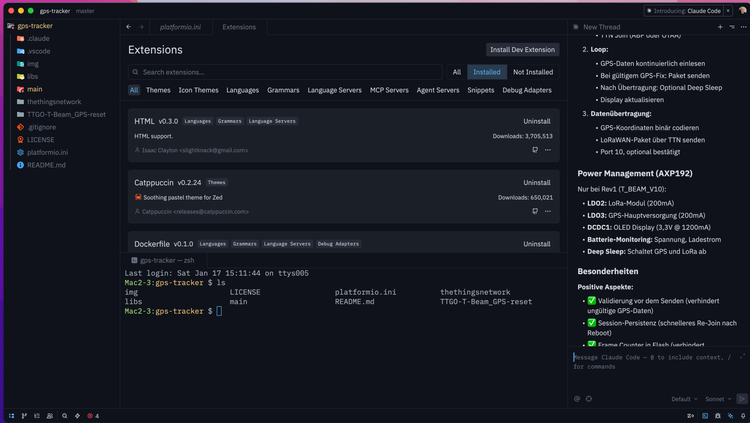Open HTML extension repository icon
The width and height of the screenshot is (750, 423).
535,150
